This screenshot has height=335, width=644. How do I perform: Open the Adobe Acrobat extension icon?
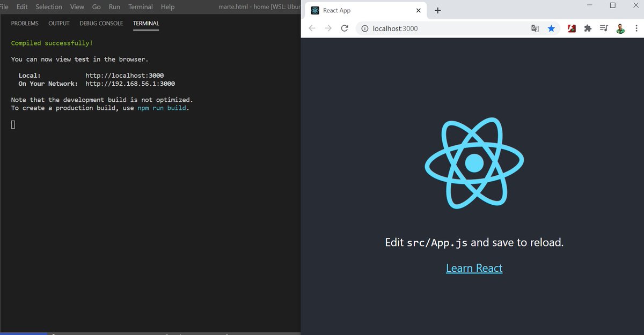tap(572, 28)
